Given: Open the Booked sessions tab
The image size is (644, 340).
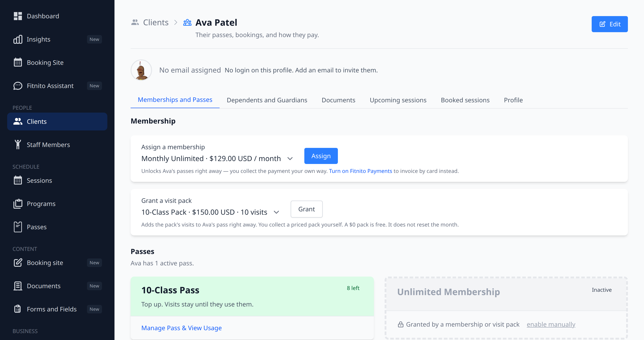Looking at the screenshot, I should 465,100.
